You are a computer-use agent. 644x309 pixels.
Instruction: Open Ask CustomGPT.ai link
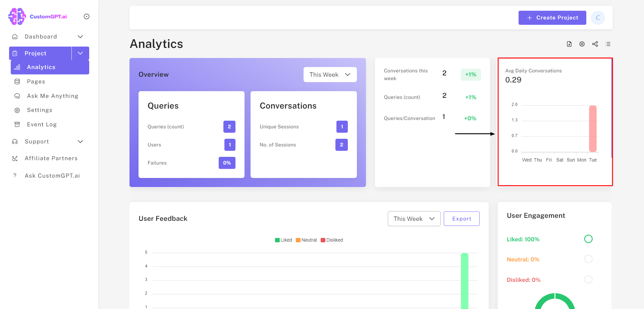pyautogui.click(x=52, y=176)
